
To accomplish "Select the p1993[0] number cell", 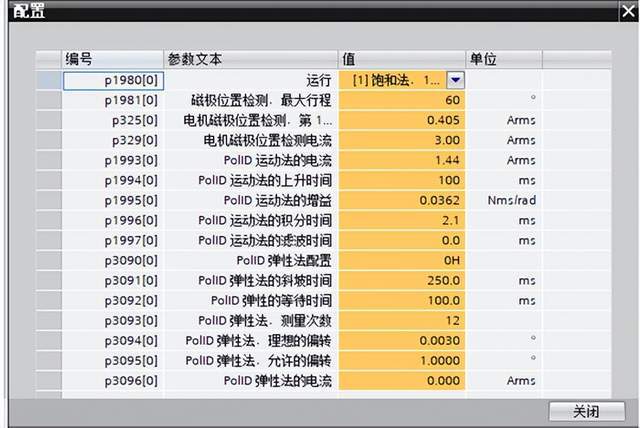I will coord(113,160).
